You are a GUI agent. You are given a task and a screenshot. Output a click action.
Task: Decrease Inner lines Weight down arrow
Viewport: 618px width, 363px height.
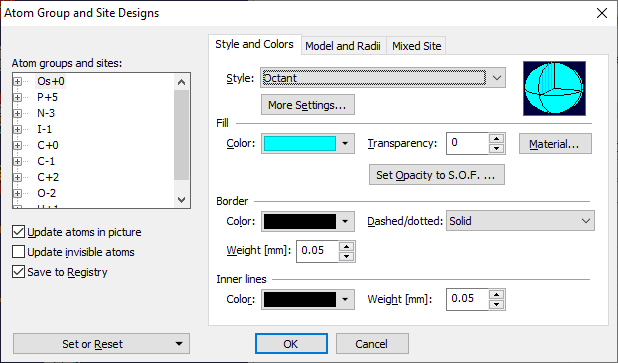(496, 304)
